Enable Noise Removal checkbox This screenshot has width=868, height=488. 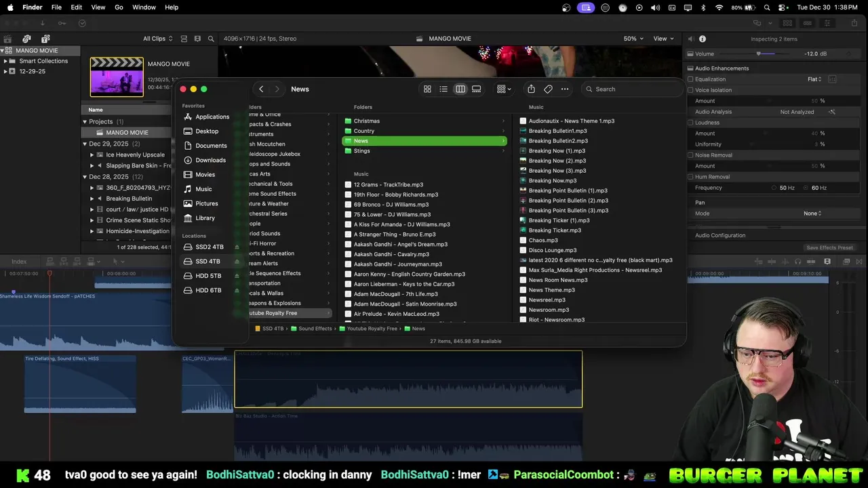pyautogui.click(x=690, y=155)
